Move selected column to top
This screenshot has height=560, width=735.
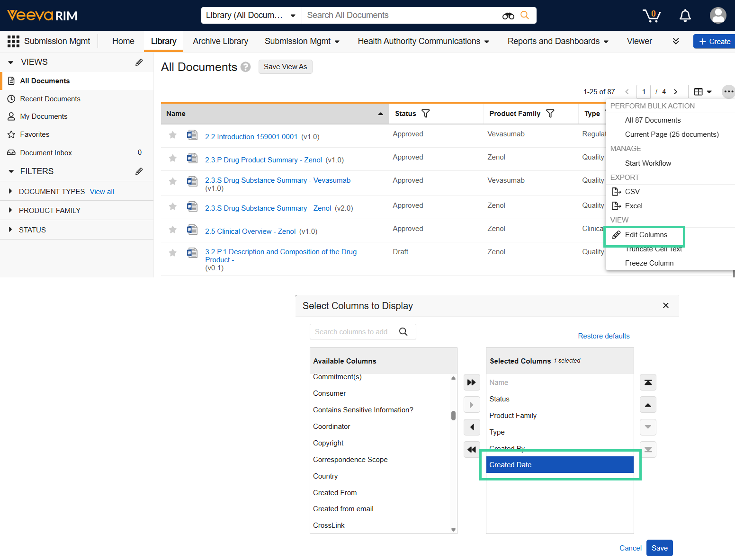(x=648, y=382)
